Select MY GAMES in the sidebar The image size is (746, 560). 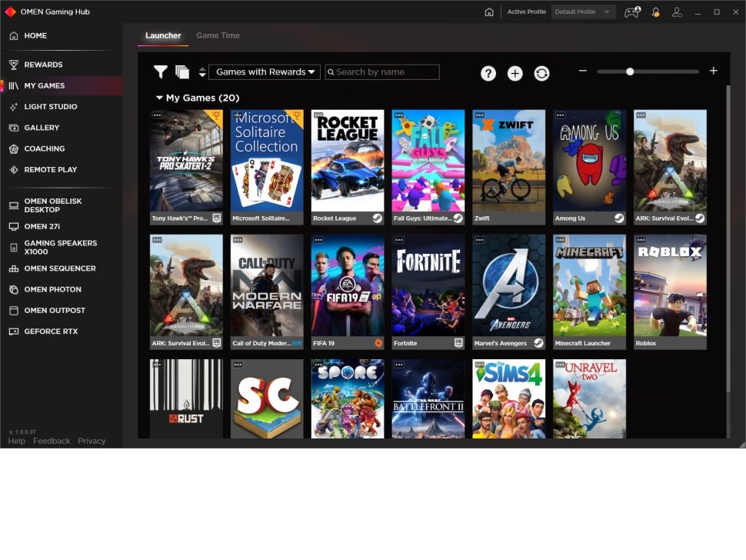62,85
